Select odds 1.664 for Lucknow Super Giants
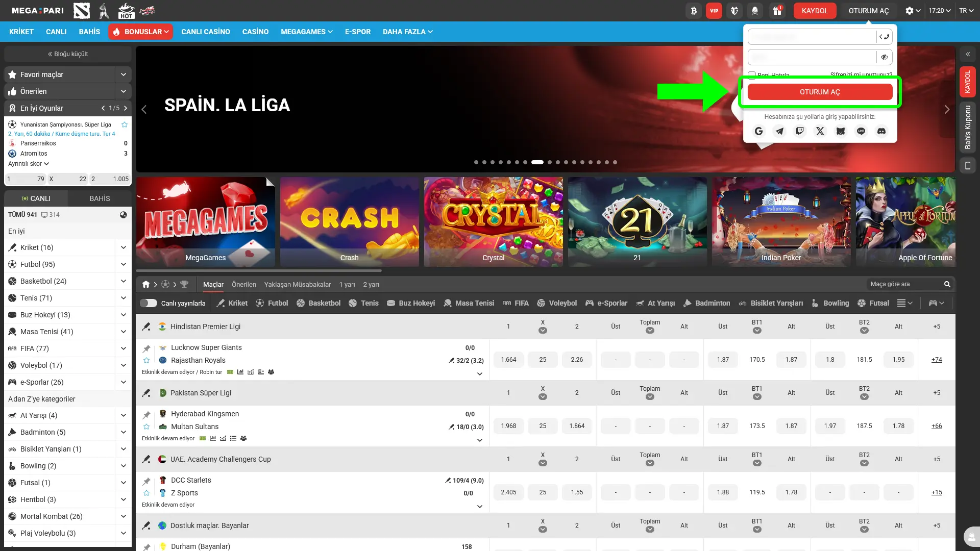Screen dimensions: 980x551 point(508,360)
